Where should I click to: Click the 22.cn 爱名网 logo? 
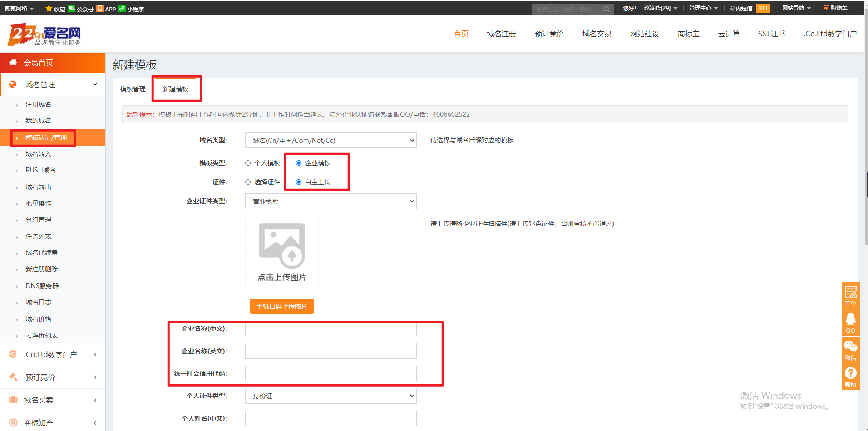(x=44, y=34)
